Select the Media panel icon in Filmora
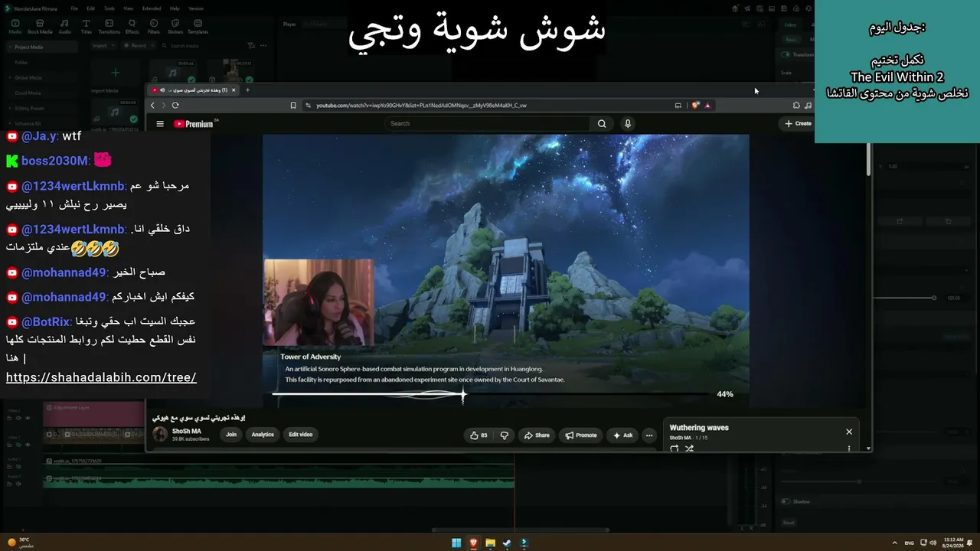The height and width of the screenshot is (551, 980). coord(15,27)
